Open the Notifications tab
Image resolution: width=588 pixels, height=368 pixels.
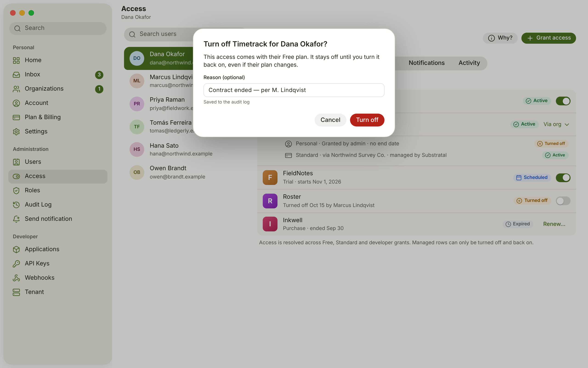[x=427, y=63]
